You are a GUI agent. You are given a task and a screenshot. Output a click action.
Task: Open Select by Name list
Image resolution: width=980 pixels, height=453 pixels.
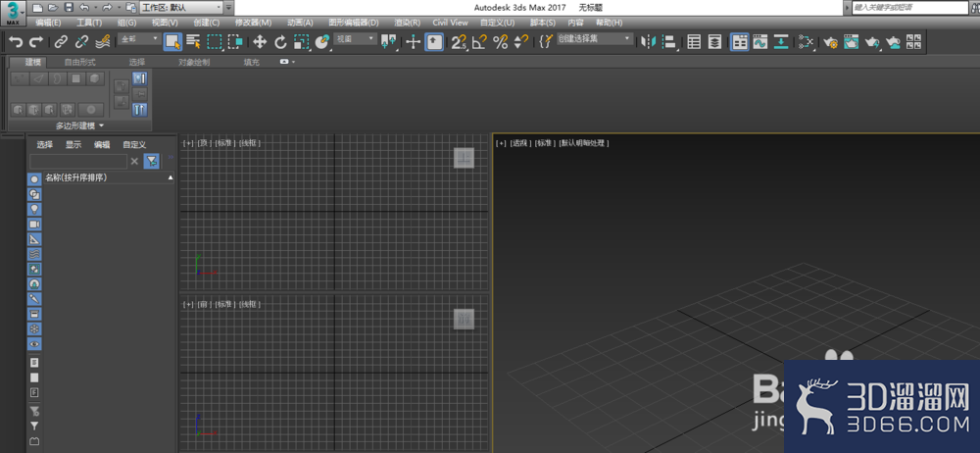click(194, 42)
